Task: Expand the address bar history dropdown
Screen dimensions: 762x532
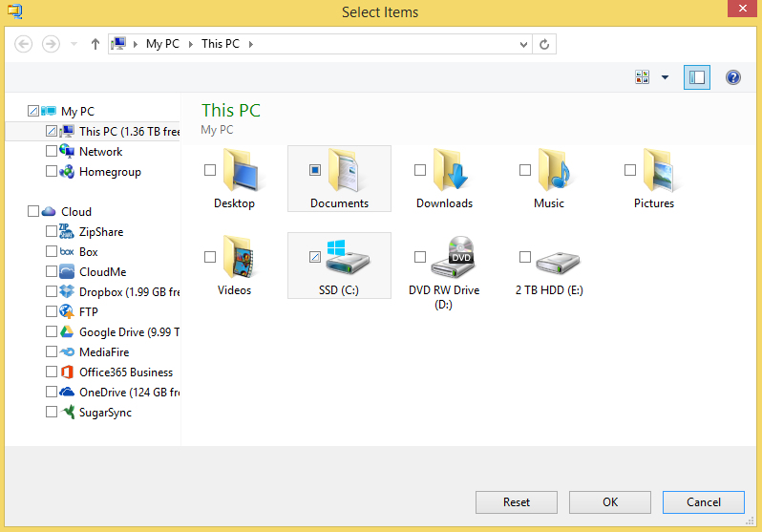Action: pyautogui.click(x=523, y=44)
